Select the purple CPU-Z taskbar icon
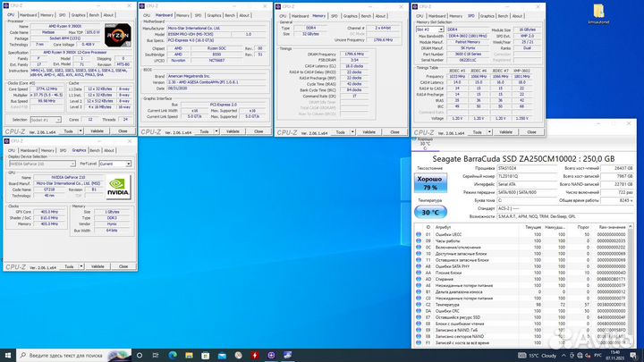This screenshot has height=362, width=644. tap(271, 356)
